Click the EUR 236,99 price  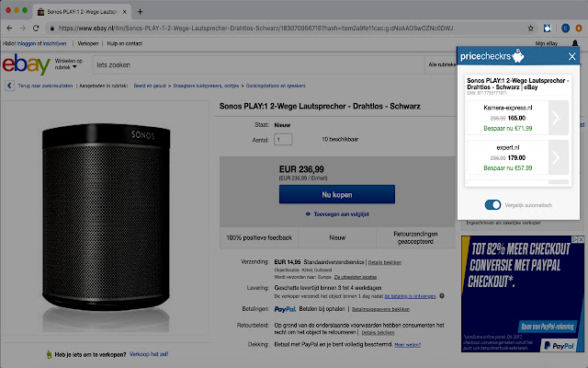pyautogui.click(x=301, y=169)
